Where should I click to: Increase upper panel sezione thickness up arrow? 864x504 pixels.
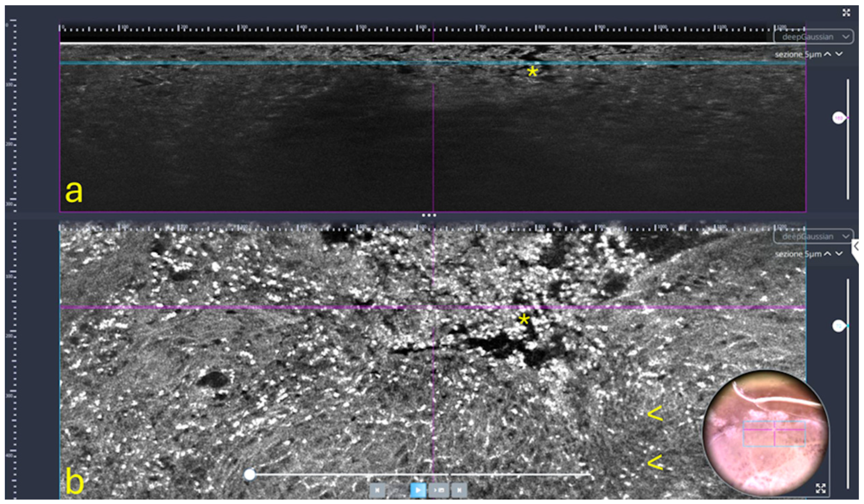(828, 54)
